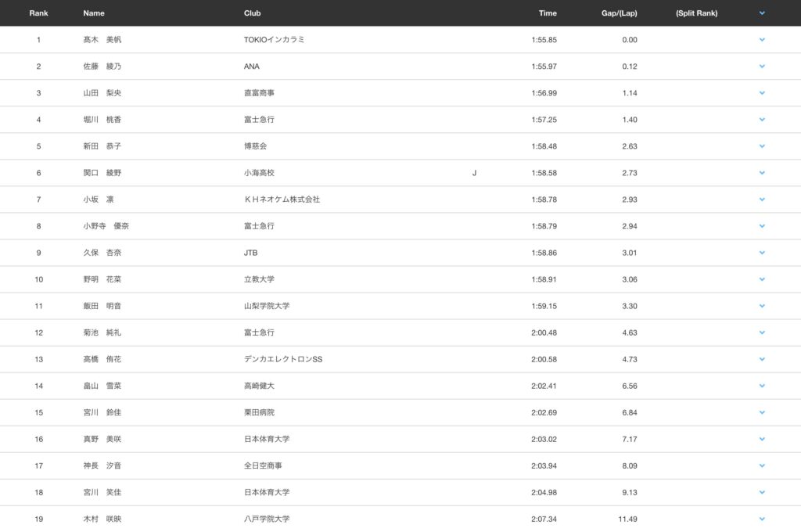The height and width of the screenshot is (532, 801).
Task: Expand split details for rank 2 佐藤 綾乃
Action: (x=762, y=66)
